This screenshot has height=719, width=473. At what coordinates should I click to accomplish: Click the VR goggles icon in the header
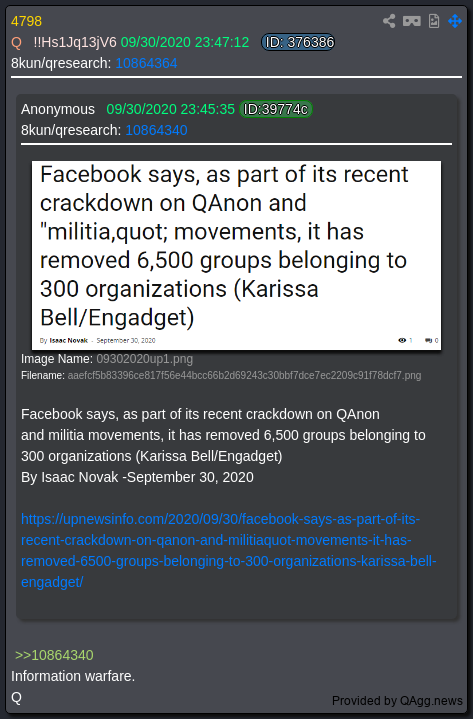pos(412,21)
